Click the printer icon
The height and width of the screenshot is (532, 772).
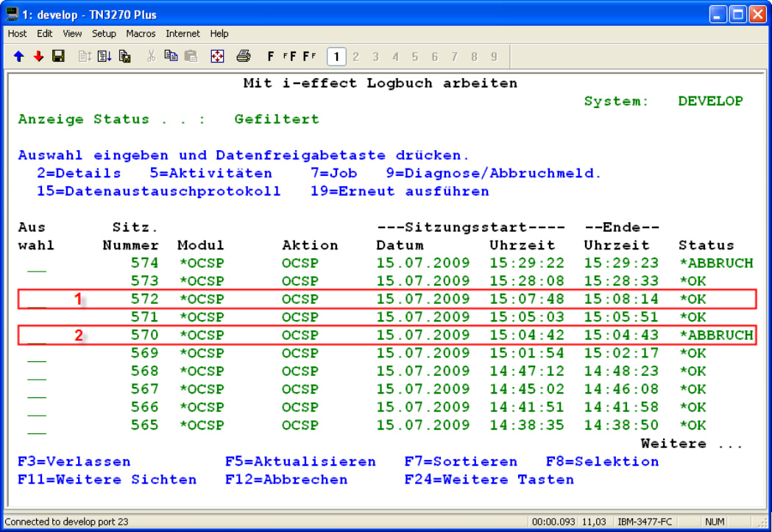coord(244,57)
